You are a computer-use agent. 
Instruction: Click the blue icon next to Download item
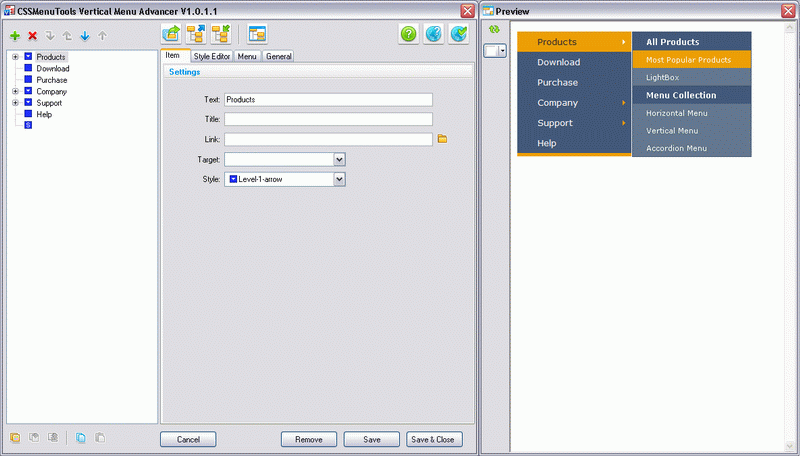pos(28,68)
